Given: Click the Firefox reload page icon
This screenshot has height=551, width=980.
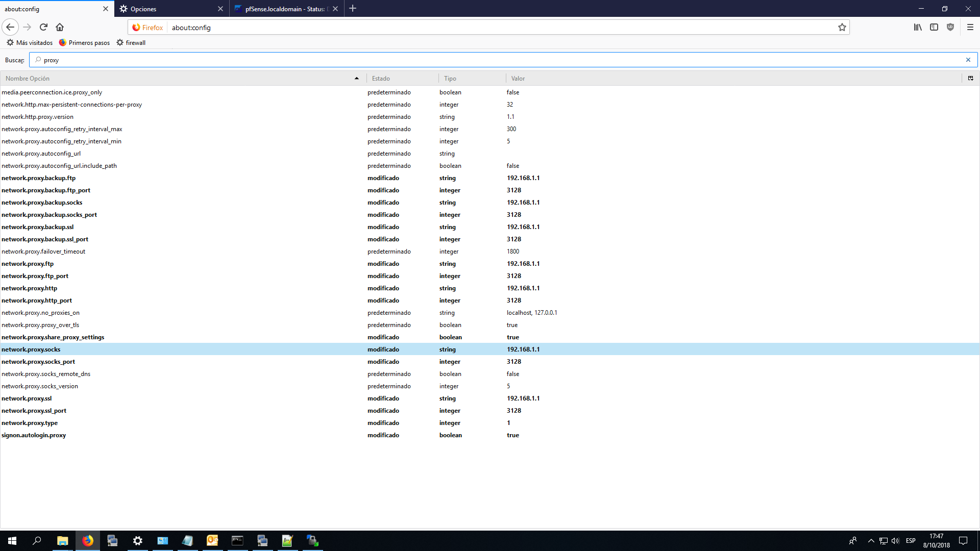Looking at the screenshot, I should click(x=43, y=27).
